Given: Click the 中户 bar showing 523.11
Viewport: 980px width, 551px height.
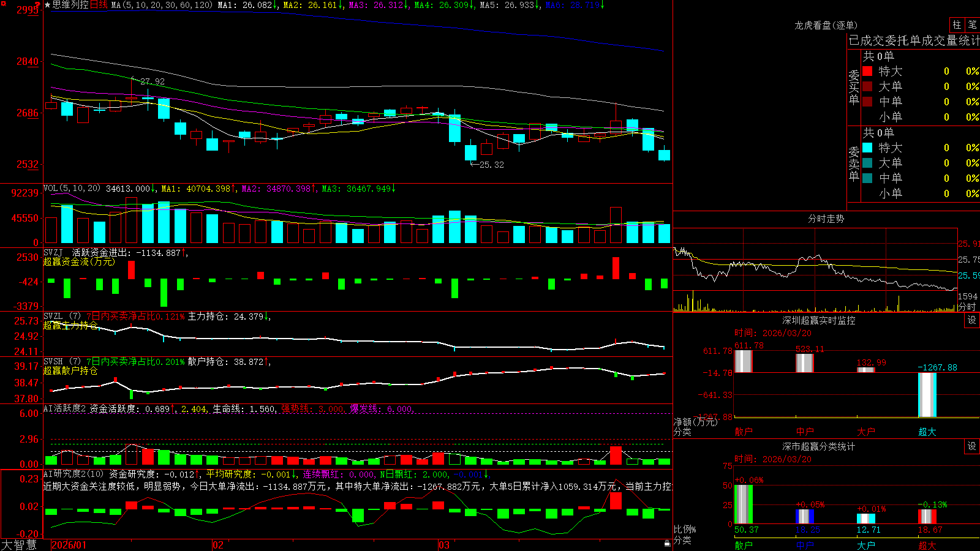Looking at the screenshot, I should (x=804, y=363).
